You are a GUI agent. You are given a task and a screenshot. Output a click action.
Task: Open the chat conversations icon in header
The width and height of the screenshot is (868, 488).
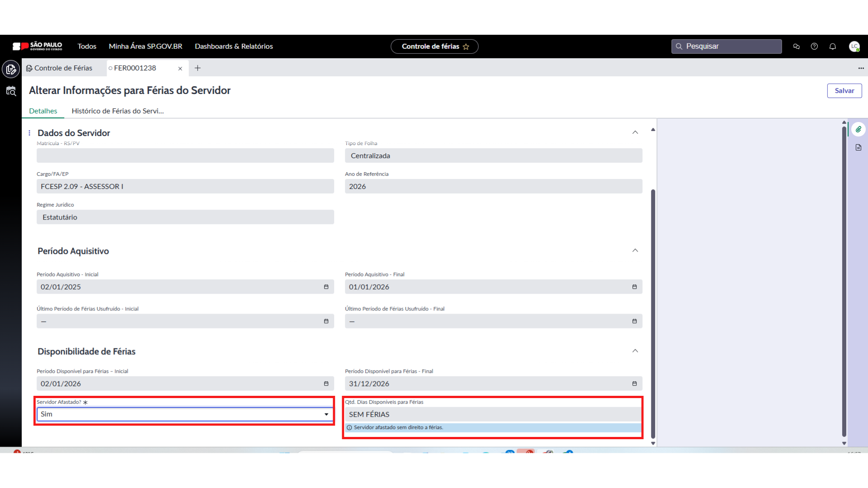797,47
